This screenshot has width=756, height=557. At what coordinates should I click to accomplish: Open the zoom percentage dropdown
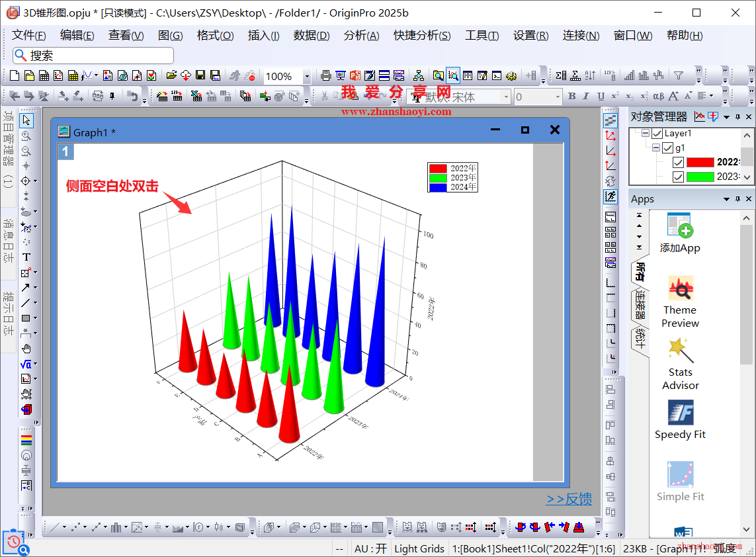click(306, 77)
